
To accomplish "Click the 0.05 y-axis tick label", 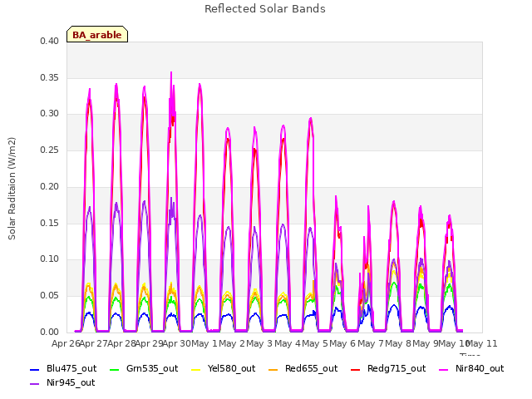I will [49, 296].
